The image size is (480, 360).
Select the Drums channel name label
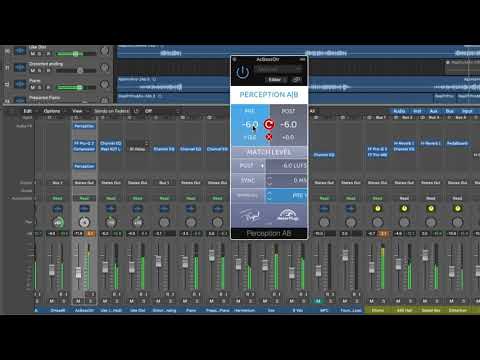point(377,310)
